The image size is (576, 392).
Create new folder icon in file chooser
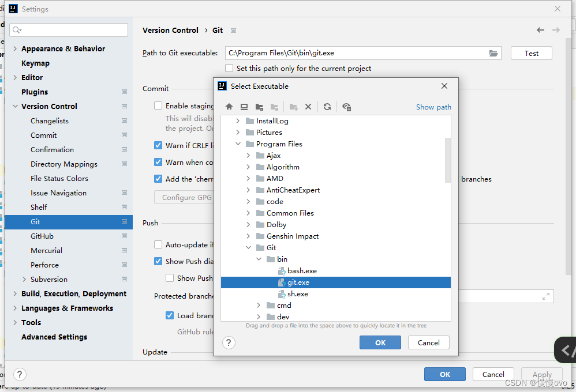coord(293,107)
